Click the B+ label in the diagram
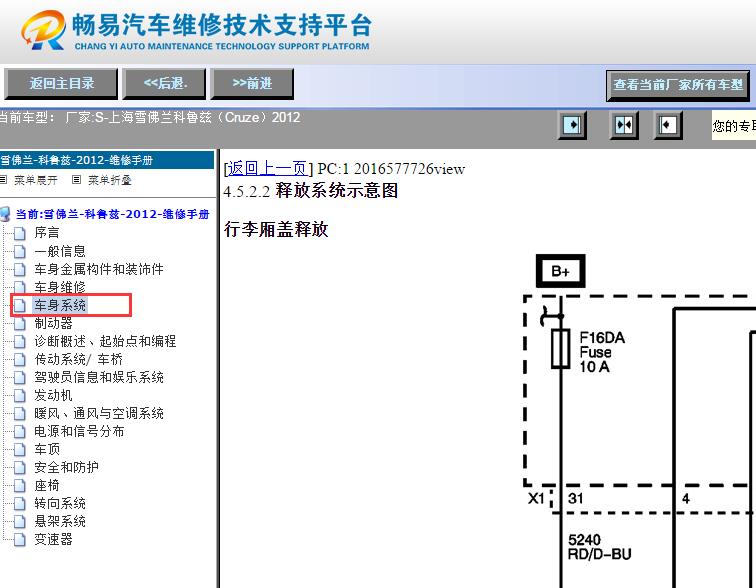Screen dimensions: 756x588 [561, 271]
